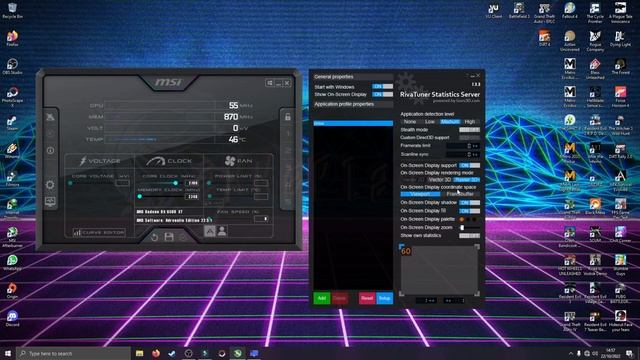Open the Curve Editor in Afterburner

click(99, 232)
